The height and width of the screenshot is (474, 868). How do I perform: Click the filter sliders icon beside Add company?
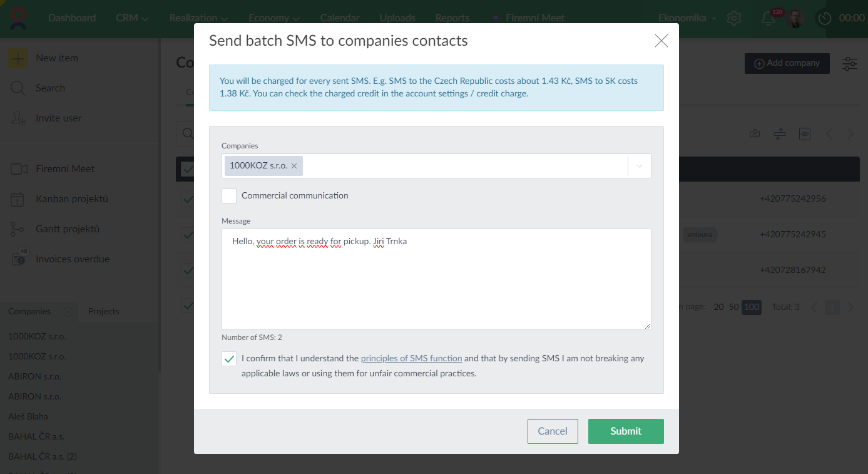point(850,63)
